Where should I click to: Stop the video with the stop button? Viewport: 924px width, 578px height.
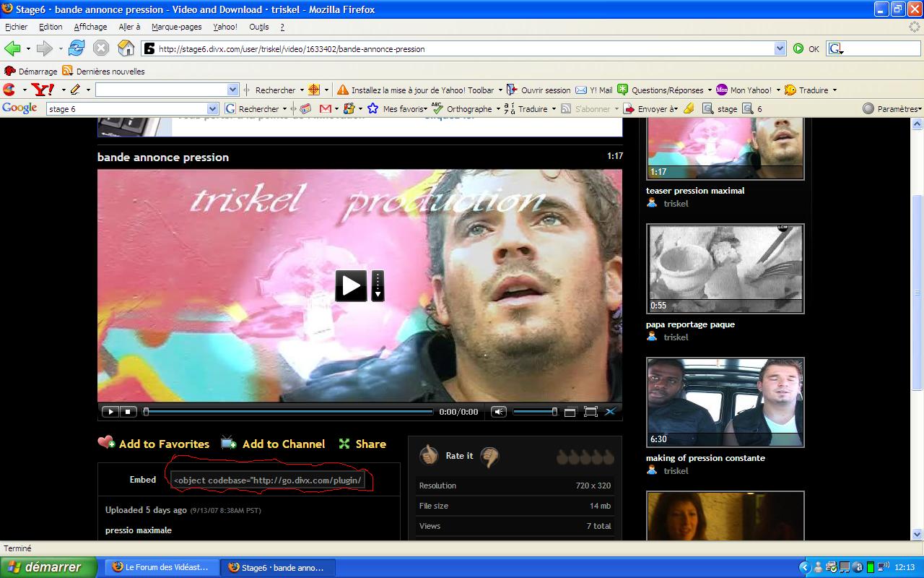(x=128, y=412)
